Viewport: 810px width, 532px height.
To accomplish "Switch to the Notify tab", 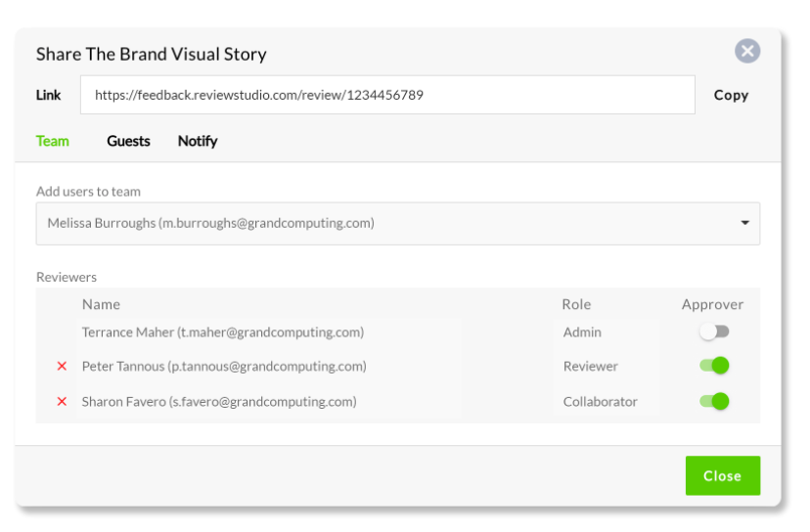I will [x=198, y=141].
